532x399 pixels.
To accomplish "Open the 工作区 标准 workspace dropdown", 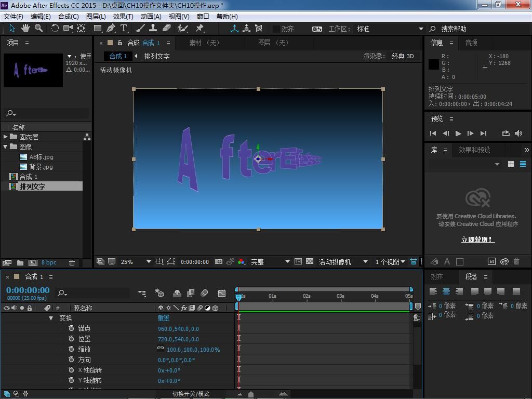I will [390, 29].
